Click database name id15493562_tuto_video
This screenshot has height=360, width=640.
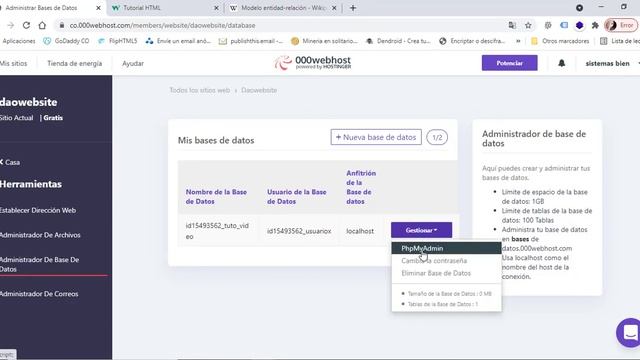point(217,231)
